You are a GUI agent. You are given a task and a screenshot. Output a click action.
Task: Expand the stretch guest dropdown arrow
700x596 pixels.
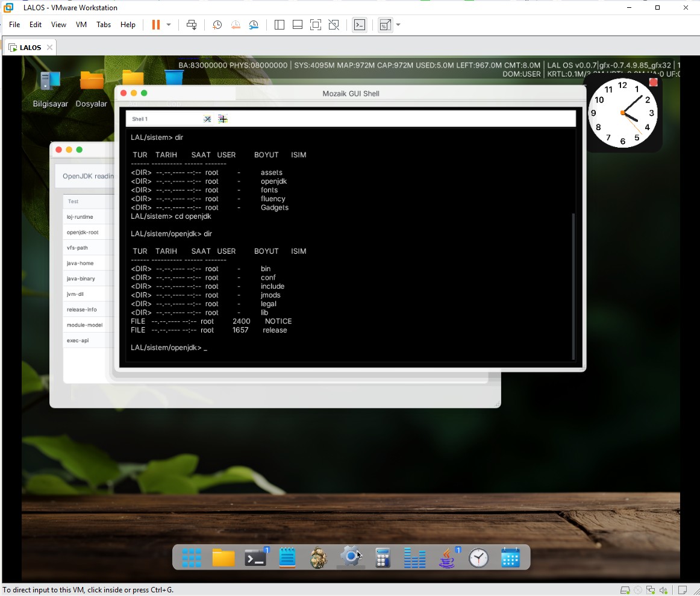tap(398, 25)
